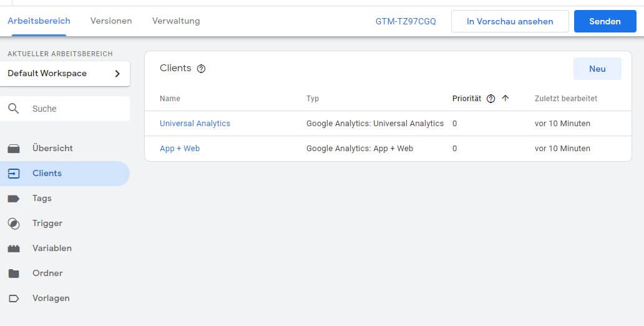Click In Vorschau ansehen button
The image size is (644, 326).
[x=510, y=21]
